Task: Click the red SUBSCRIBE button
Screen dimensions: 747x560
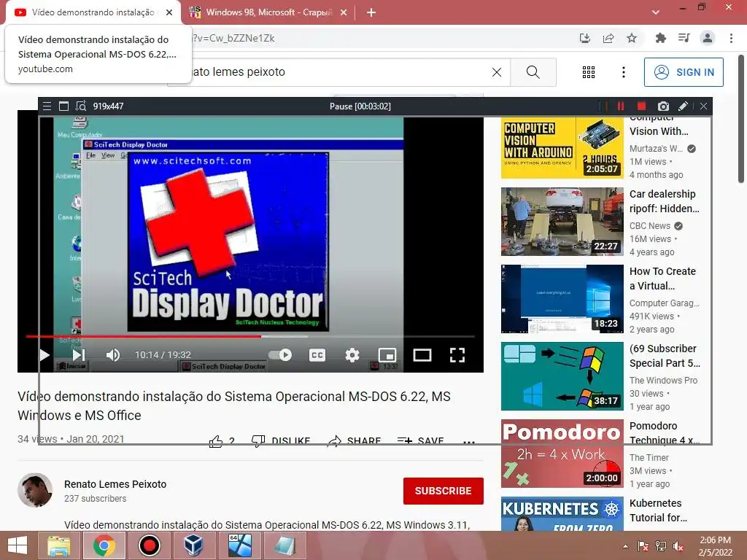Action: pos(443,491)
